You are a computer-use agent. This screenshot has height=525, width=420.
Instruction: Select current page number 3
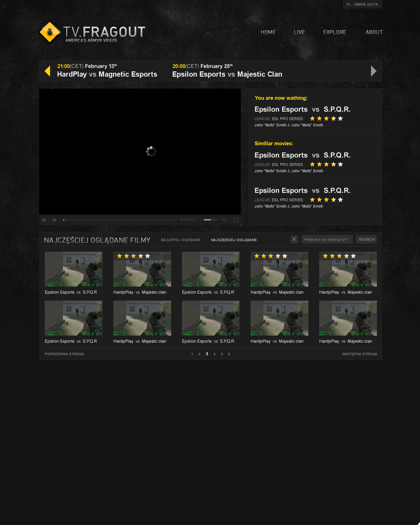pyautogui.click(x=207, y=354)
